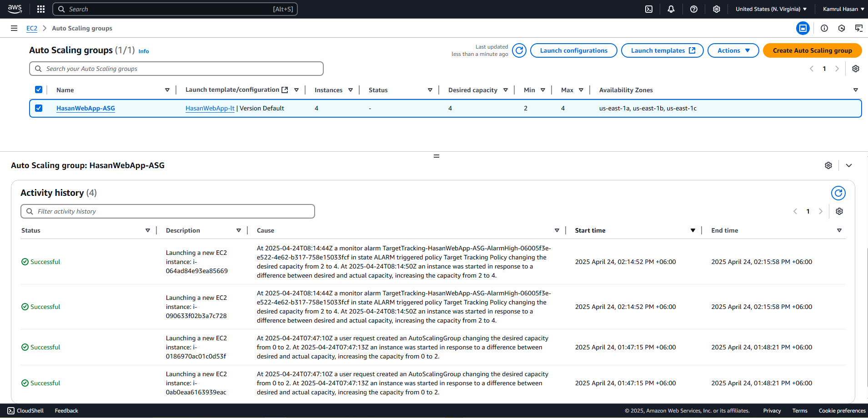Go to previous page of Auto Scaling groups
868x418 pixels.
(x=812, y=69)
